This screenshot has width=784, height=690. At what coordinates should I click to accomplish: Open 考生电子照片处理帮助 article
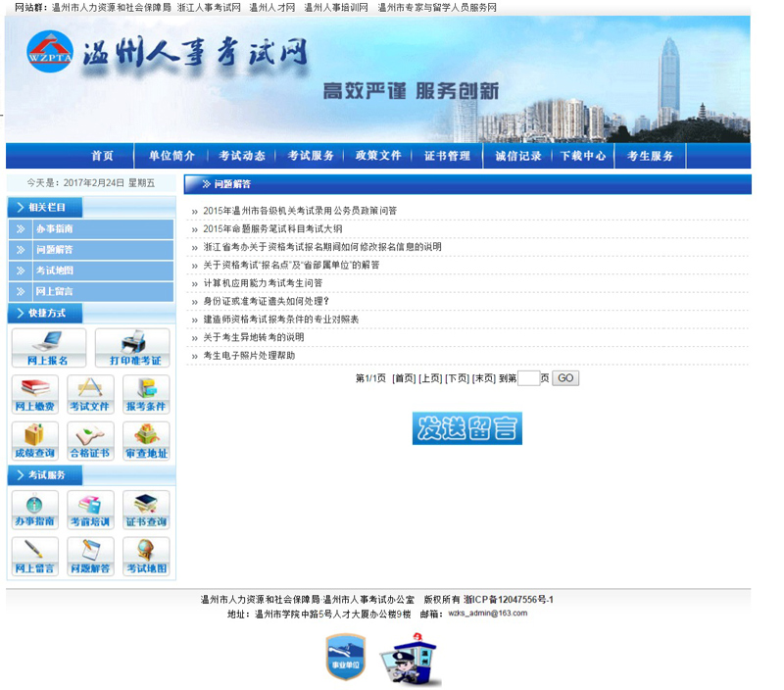pyautogui.click(x=249, y=356)
